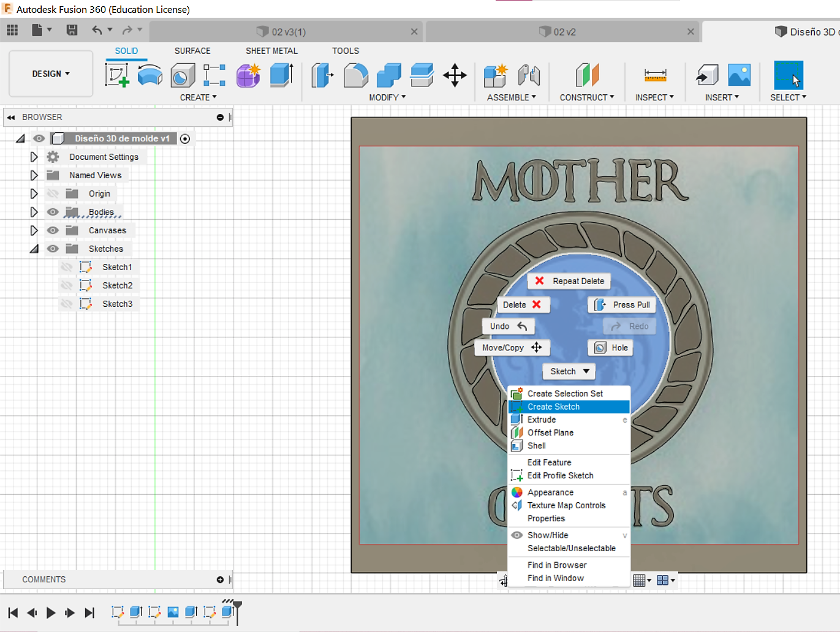
Task: Pick the Offset Face tool icon
Action: [422, 75]
